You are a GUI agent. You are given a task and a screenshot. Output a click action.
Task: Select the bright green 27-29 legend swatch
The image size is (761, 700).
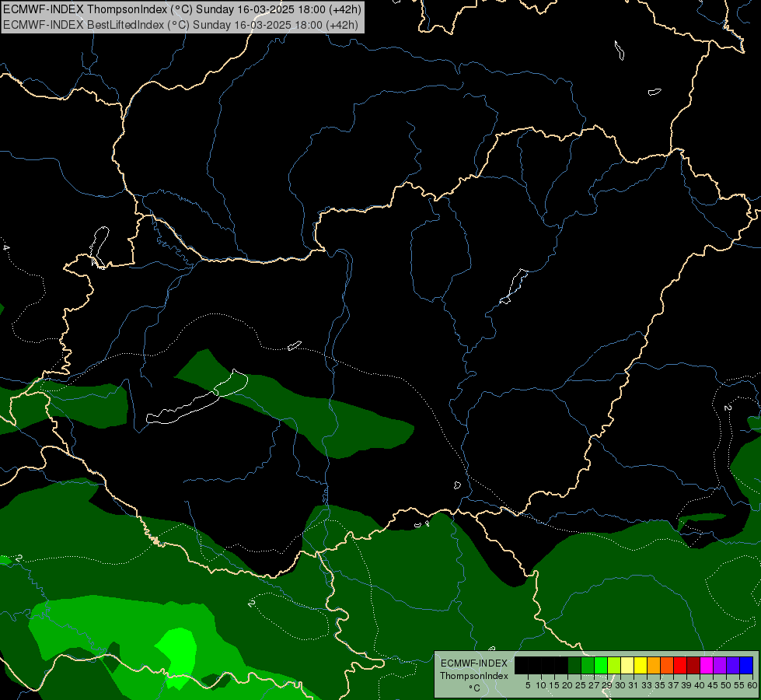click(x=601, y=665)
